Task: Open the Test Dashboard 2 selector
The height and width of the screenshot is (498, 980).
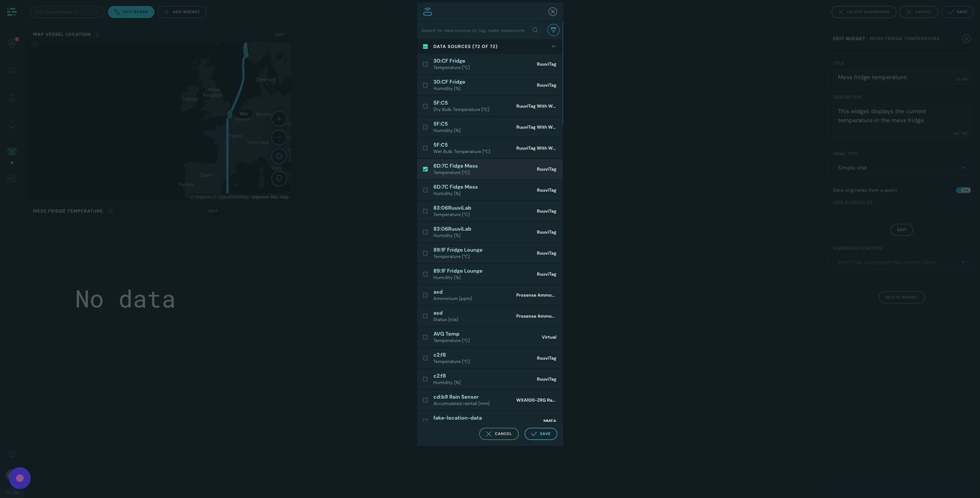Action: click(x=67, y=12)
